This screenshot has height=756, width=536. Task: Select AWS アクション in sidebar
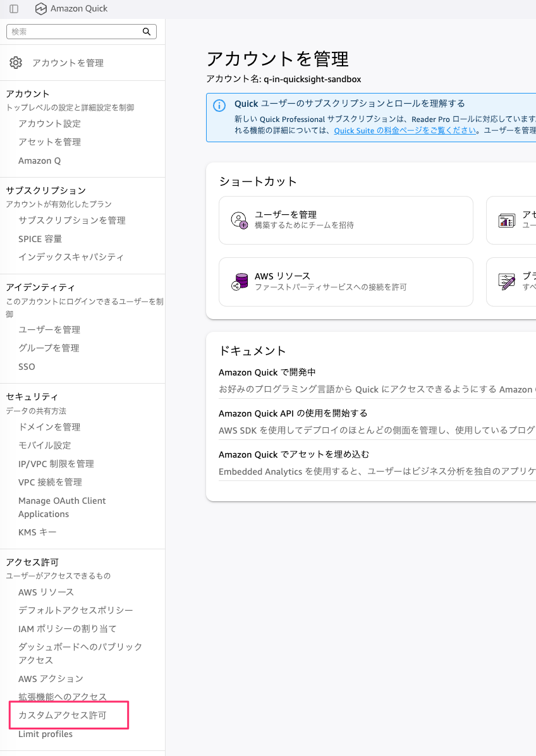click(x=51, y=679)
